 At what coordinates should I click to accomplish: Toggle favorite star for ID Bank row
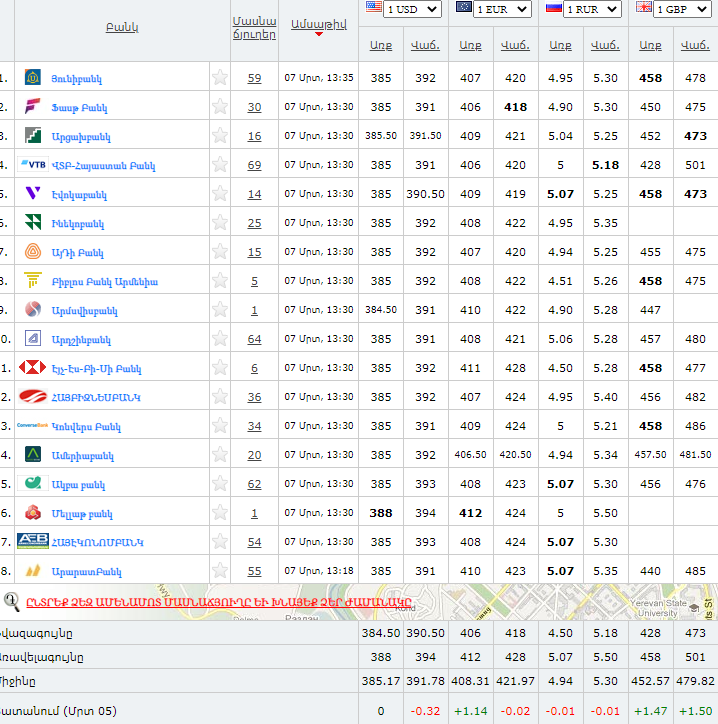click(220, 252)
